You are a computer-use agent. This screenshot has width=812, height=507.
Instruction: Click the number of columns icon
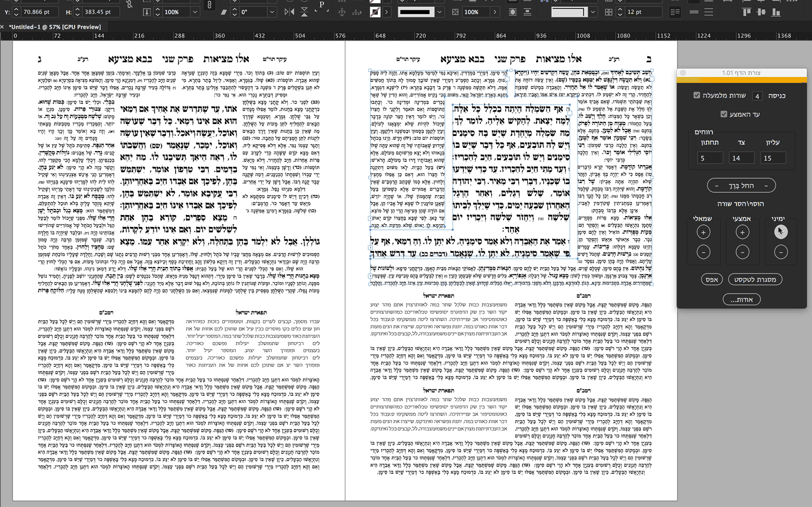(x=609, y=12)
